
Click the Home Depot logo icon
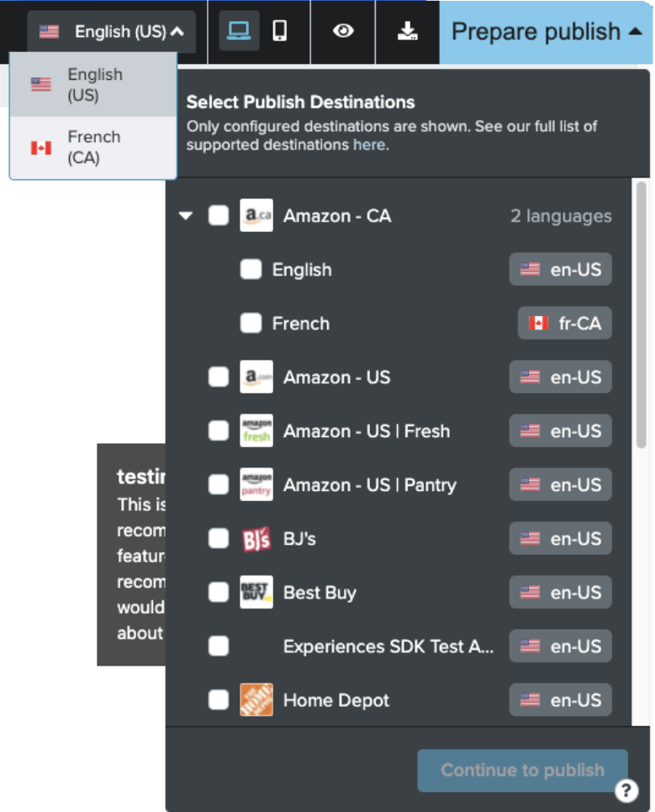point(256,699)
